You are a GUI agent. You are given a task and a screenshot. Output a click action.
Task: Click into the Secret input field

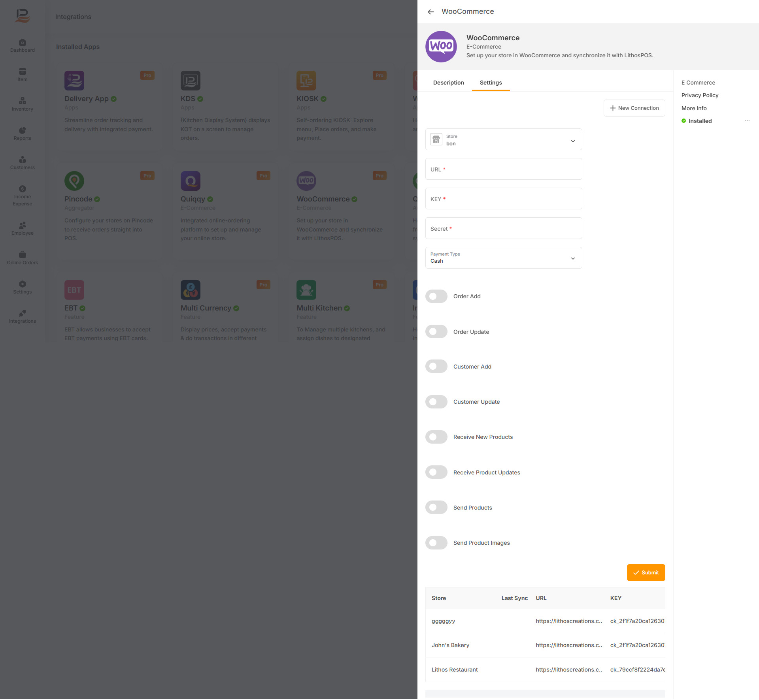point(504,228)
